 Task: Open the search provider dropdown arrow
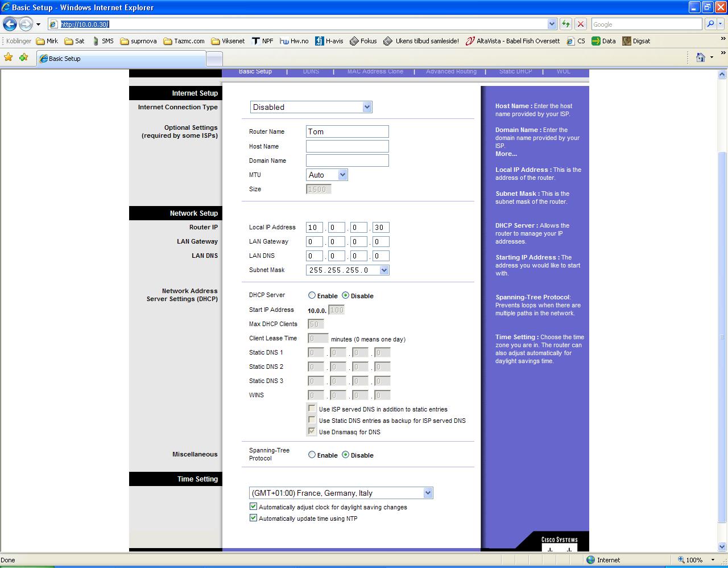tap(721, 24)
